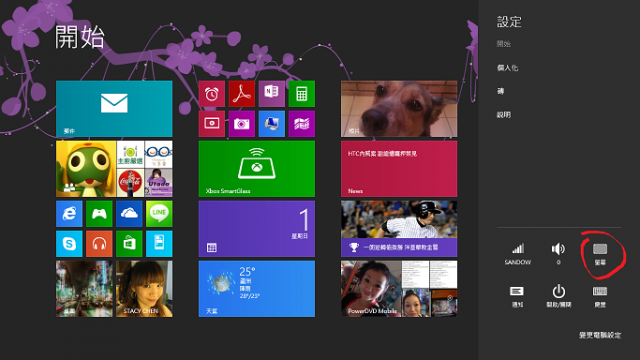The width and height of the screenshot is (640, 360).
Task: Open the Windows Store tile
Action: tap(129, 244)
